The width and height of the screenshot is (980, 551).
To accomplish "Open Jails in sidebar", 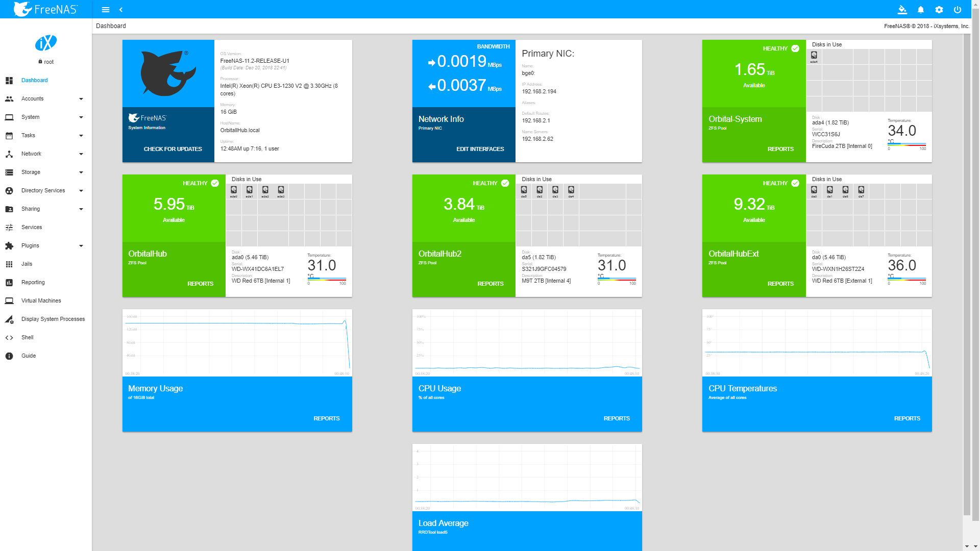I will pyautogui.click(x=46, y=264).
